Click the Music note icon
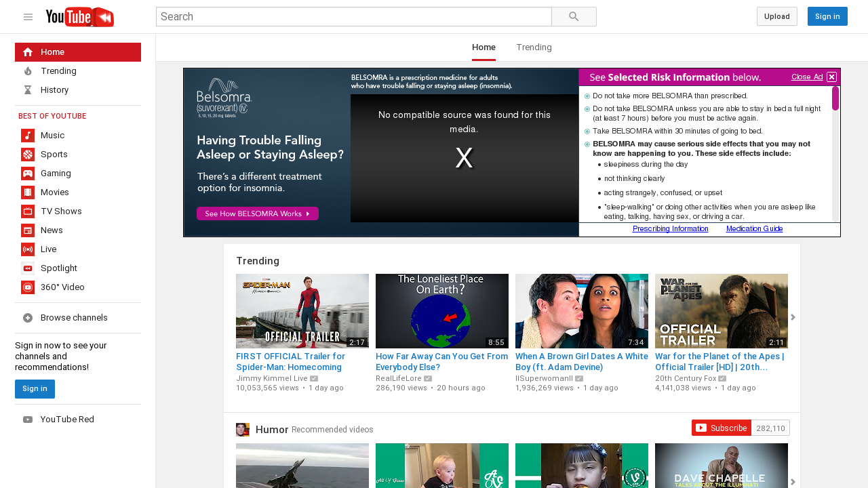The width and height of the screenshot is (868, 488). point(28,136)
